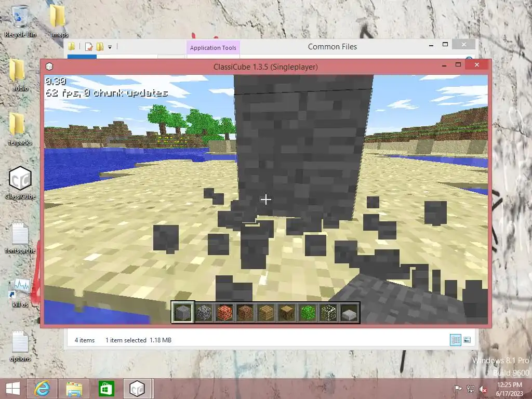Click the folder icon at the left of the Explorer title bar

pyautogui.click(x=72, y=46)
